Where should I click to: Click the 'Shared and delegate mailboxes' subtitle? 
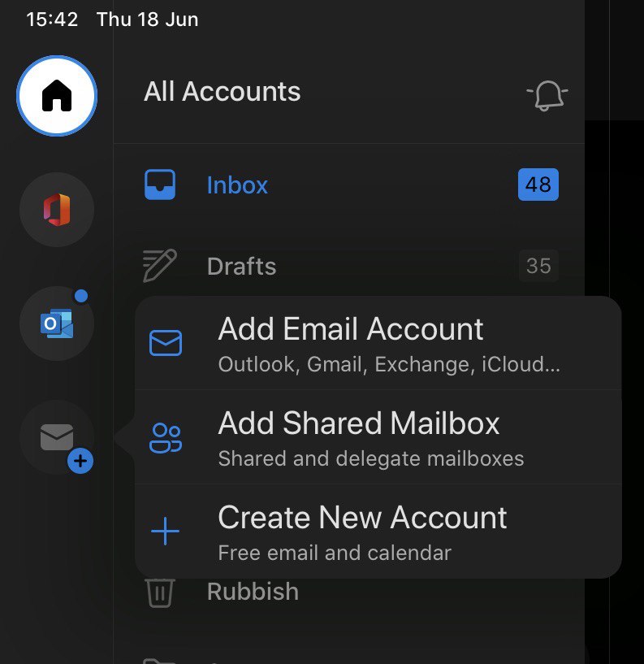click(371, 458)
